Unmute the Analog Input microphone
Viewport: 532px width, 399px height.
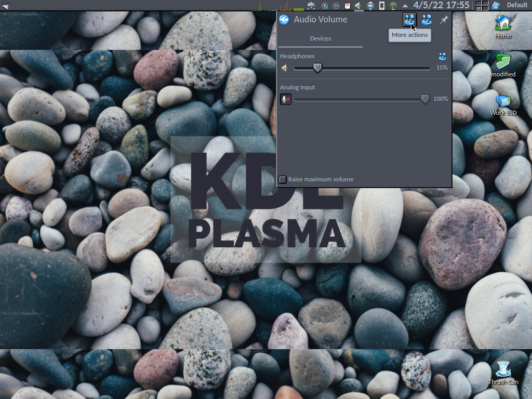point(286,99)
